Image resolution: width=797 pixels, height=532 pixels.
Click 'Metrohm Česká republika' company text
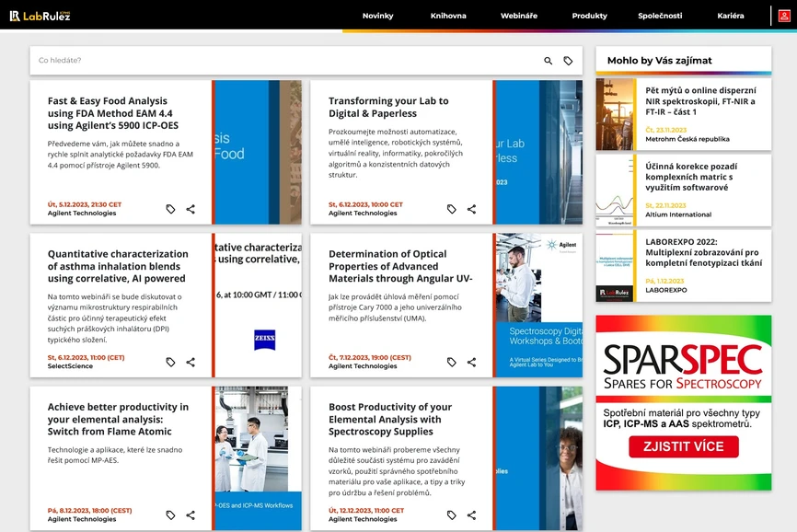point(687,139)
